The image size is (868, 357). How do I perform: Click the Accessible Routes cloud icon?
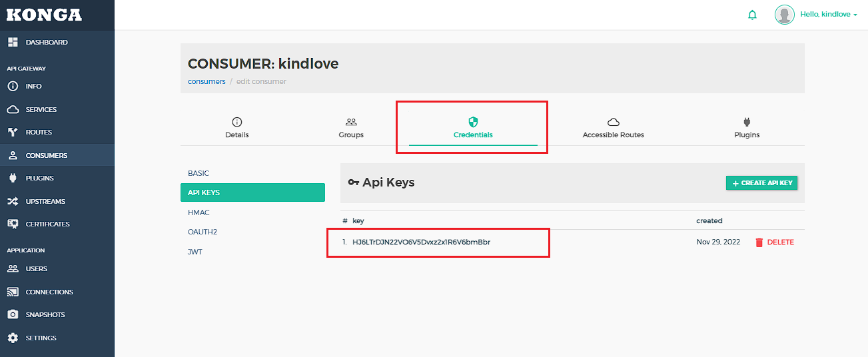pyautogui.click(x=614, y=122)
